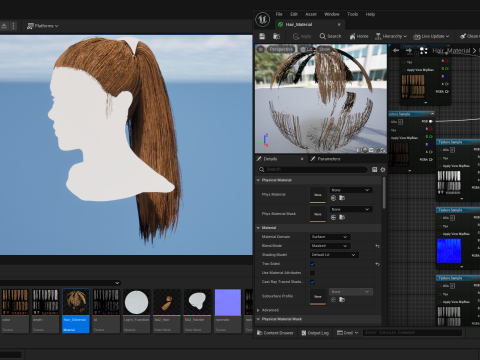Enable the Use Material Attributes checkbox

[312, 273]
